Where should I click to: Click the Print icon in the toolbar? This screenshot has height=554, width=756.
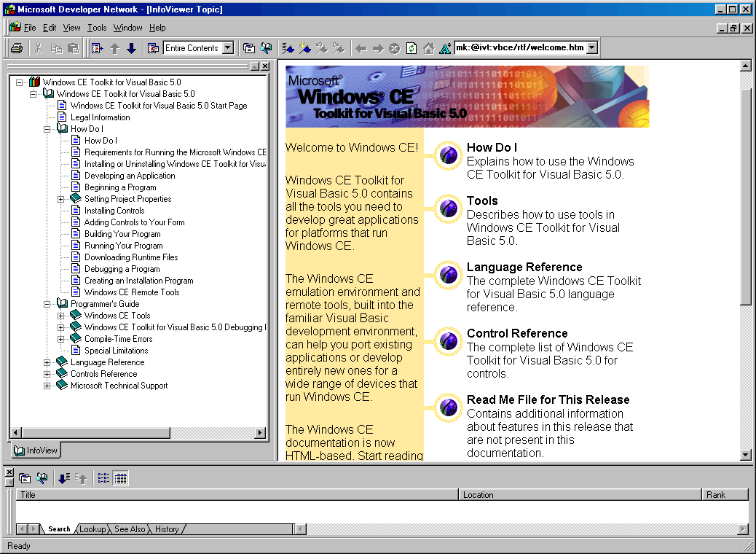coord(17,48)
